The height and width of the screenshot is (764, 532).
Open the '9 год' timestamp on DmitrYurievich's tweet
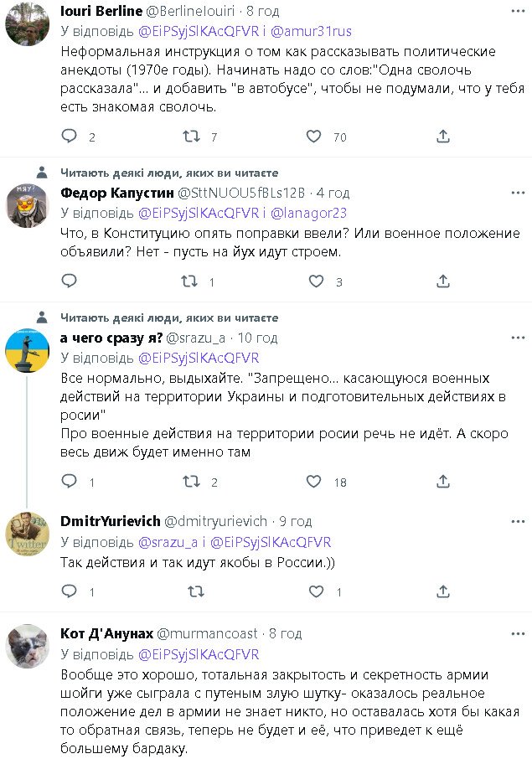point(295,520)
